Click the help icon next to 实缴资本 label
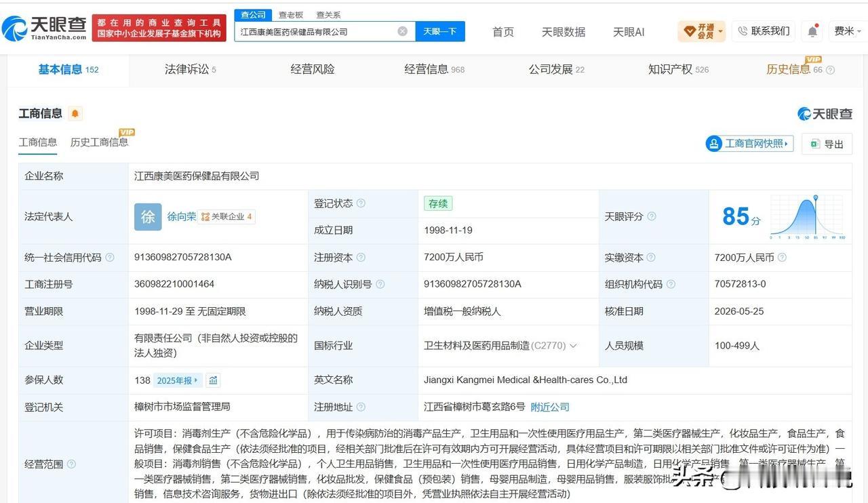Image resolution: width=868 pixels, height=503 pixels. coord(651,258)
